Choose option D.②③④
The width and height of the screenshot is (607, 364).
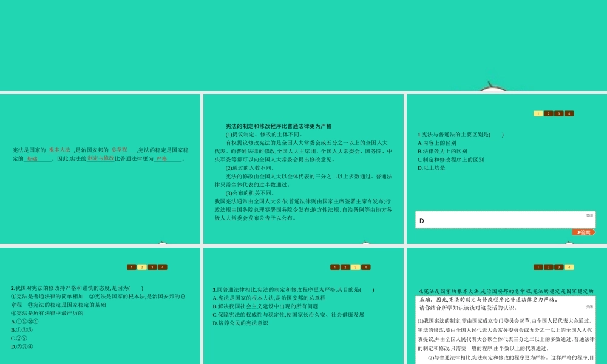pos(22,347)
